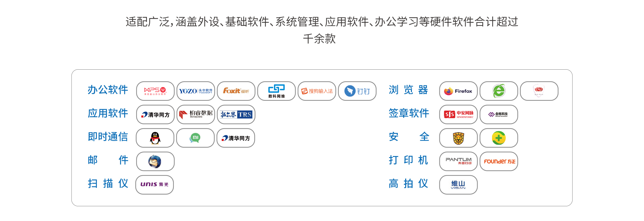This screenshot has height=221, width=644.
Task: Click the WPS Office logo badge
Action: pyautogui.click(x=155, y=91)
